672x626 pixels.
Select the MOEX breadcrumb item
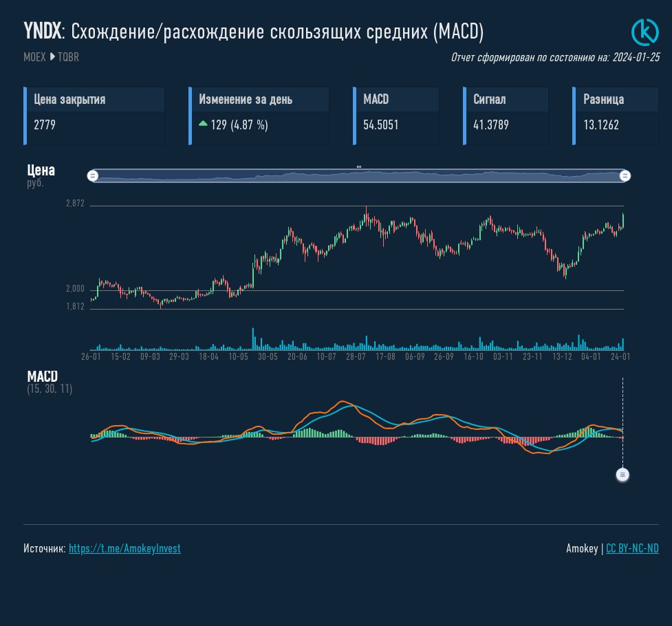(x=35, y=57)
